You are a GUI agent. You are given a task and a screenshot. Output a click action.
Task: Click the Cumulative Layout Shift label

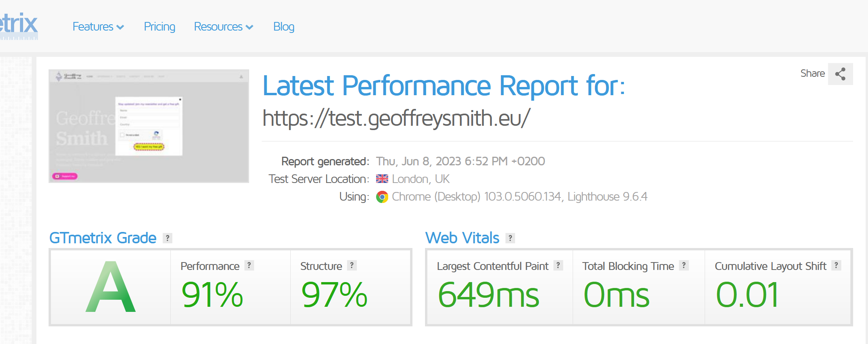[x=770, y=266]
